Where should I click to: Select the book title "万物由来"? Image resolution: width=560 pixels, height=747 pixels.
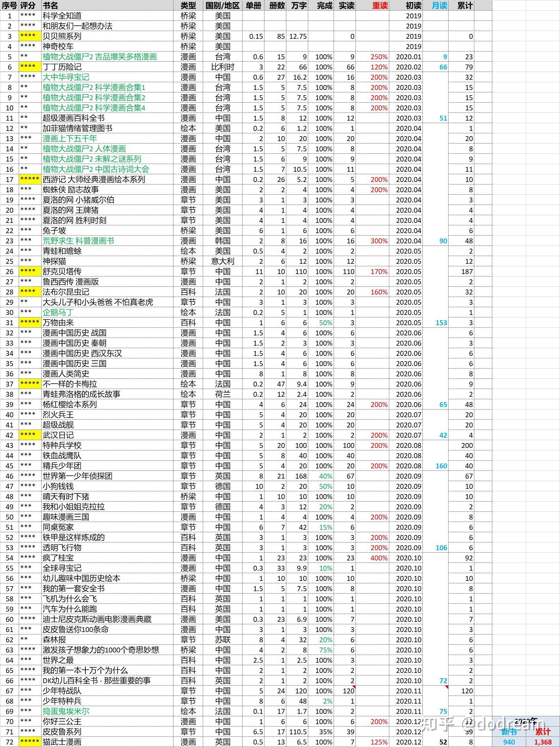point(58,323)
